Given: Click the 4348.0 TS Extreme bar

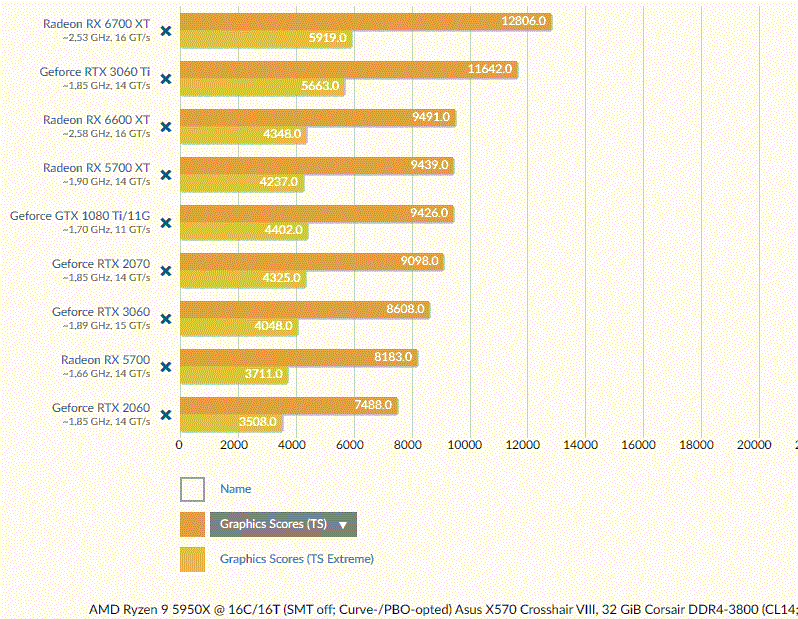Looking at the screenshot, I should tap(243, 134).
